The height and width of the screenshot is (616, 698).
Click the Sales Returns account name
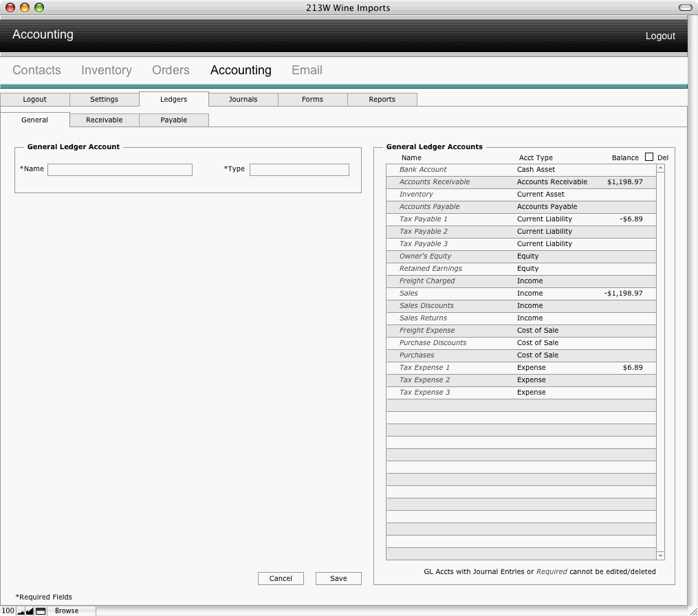pos(424,318)
